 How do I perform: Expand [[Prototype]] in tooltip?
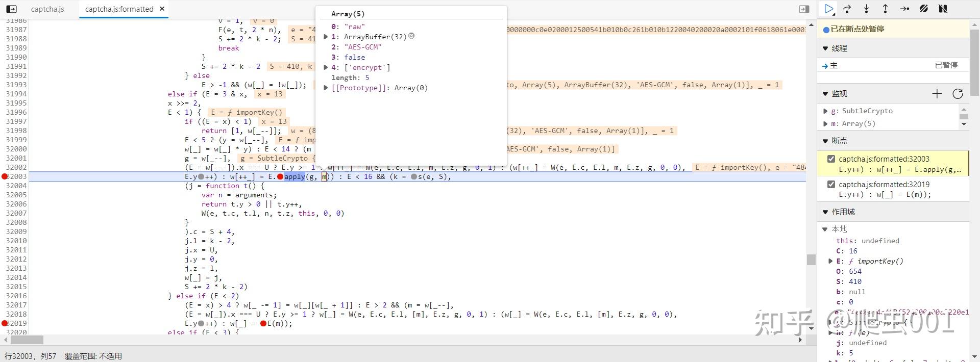pyautogui.click(x=326, y=88)
